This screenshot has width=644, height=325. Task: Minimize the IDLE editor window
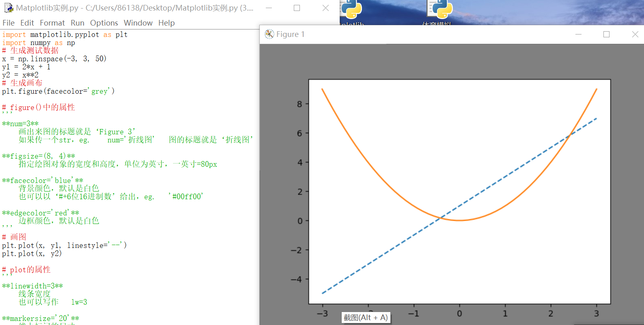tap(269, 8)
